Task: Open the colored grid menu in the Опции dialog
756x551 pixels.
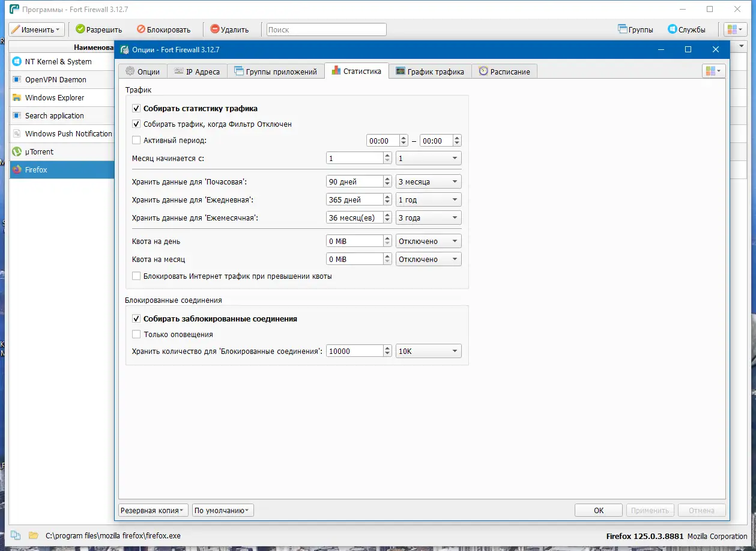Action: tap(714, 71)
